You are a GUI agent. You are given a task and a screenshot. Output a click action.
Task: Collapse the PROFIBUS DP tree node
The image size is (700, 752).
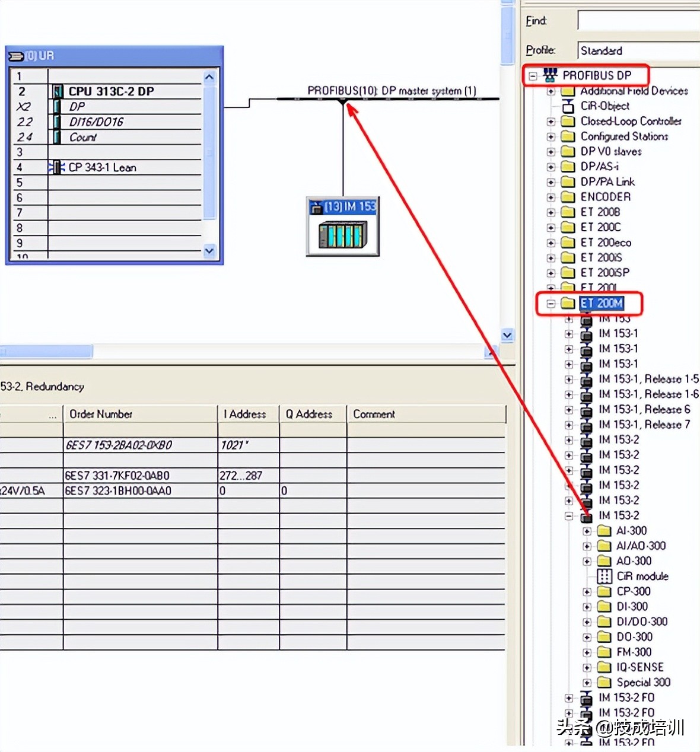[533, 76]
